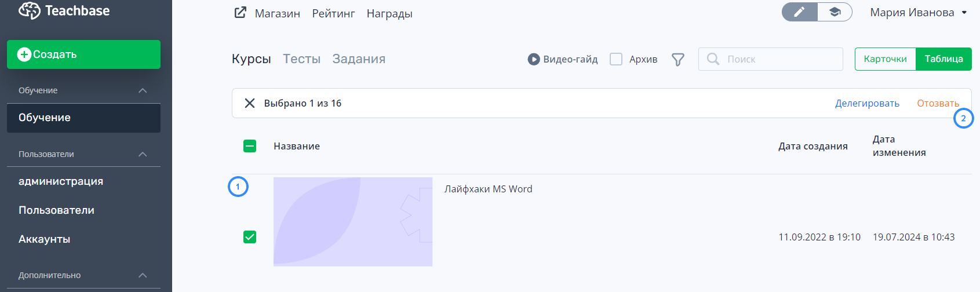Open администрация in the sidebar
The height and width of the screenshot is (292, 980).
coord(61,181)
